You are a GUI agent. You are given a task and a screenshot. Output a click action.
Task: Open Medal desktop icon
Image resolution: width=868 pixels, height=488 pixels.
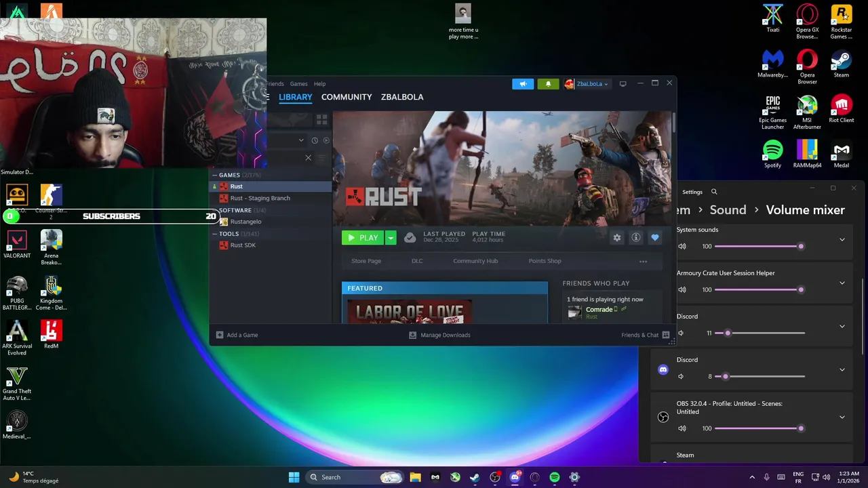coord(842,155)
